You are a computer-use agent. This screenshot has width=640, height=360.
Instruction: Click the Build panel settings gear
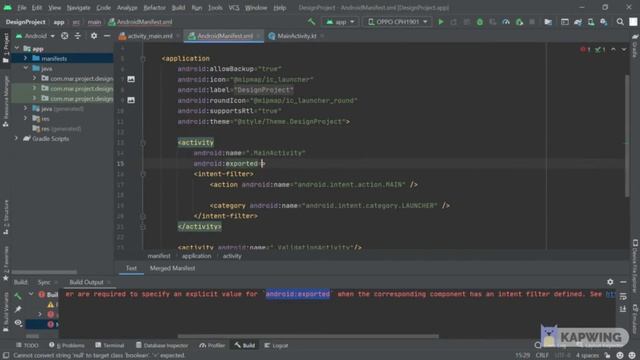click(610, 282)
